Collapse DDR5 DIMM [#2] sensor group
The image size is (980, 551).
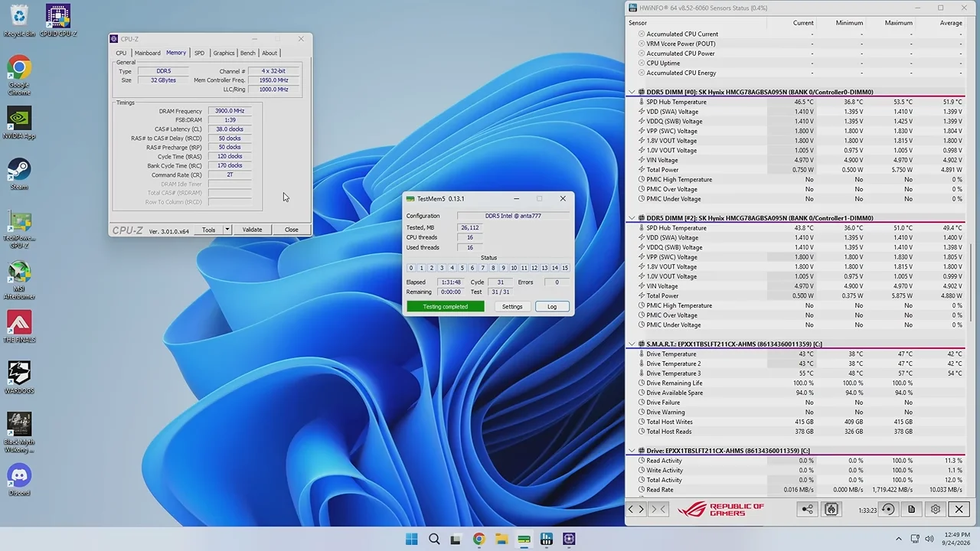tap(632, 218)
